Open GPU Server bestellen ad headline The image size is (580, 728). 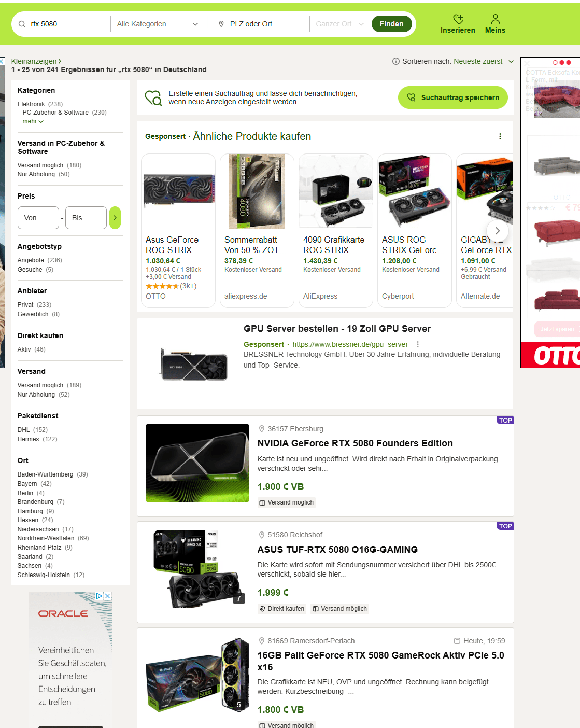tap(337, 329)
